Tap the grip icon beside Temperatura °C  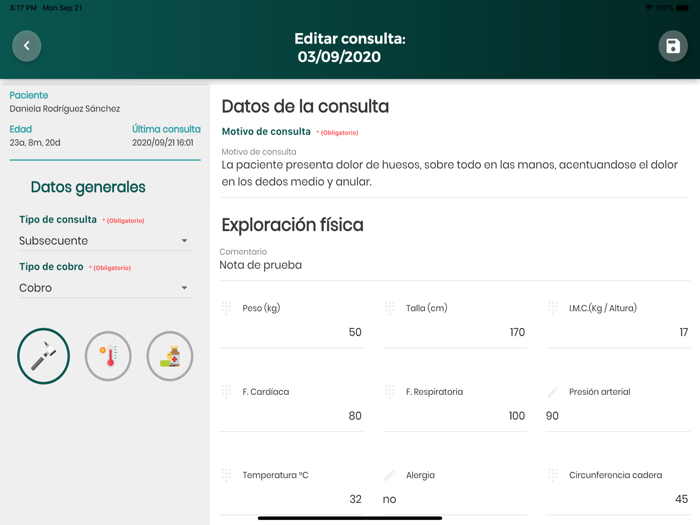pyautogui.click(x=226, y=475)
